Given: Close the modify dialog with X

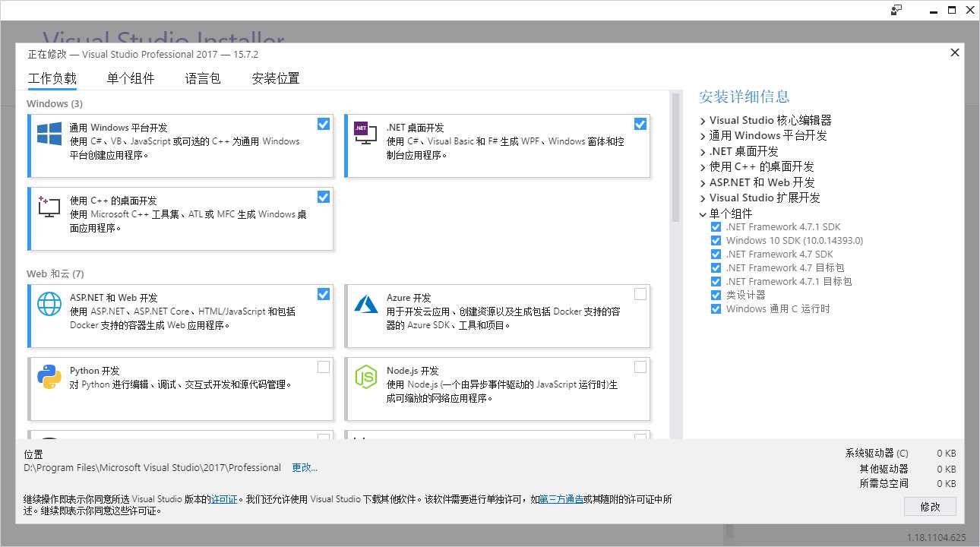Looking at the screenshot, I should click(955, 52).
